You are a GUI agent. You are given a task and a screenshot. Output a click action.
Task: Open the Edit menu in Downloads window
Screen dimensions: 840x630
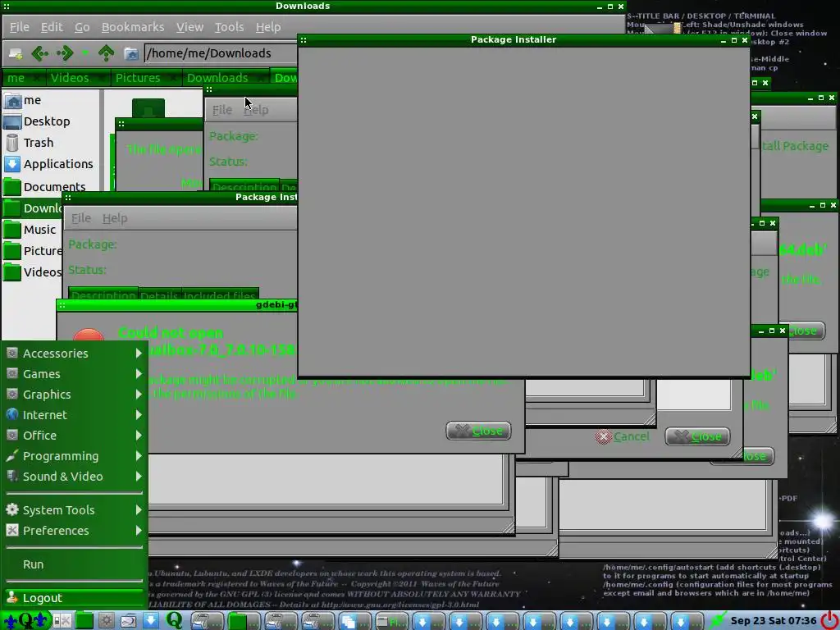(x=52, y=27)
